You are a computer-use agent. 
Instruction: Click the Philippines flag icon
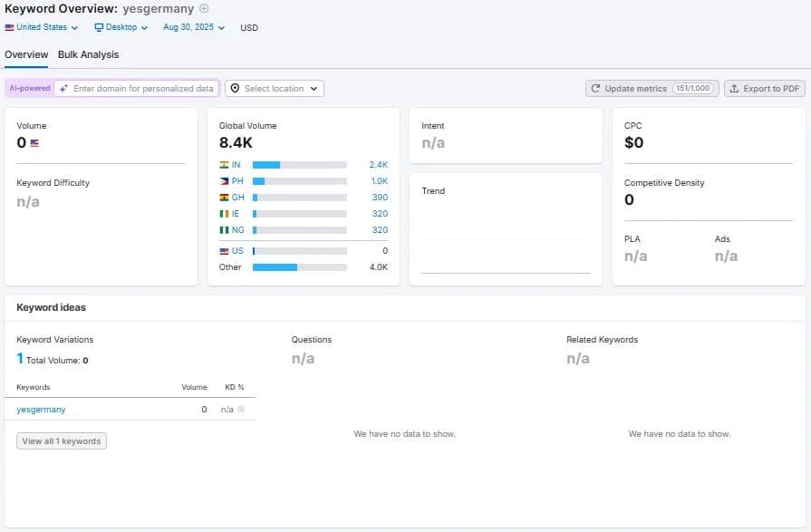point(224,181)
